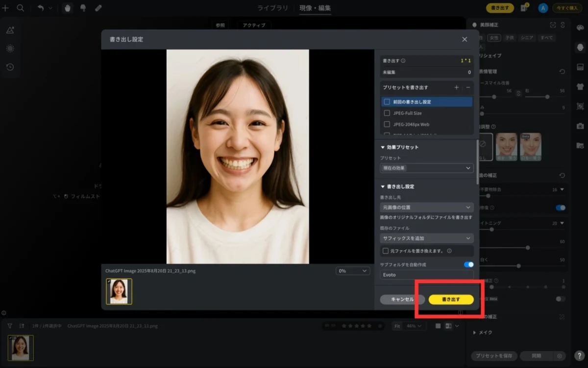The image size is (588, 368).
Task: Click the help question mark icon
Action: tap(580, 356)
